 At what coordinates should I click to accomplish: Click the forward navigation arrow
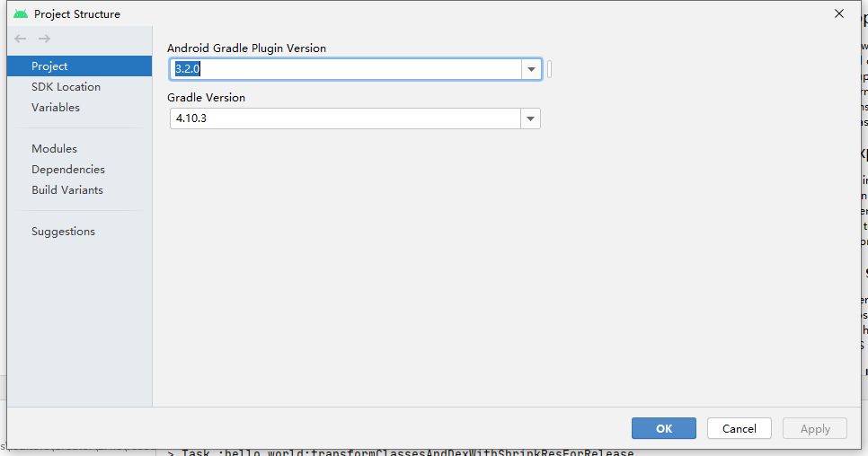coord(44,39)
